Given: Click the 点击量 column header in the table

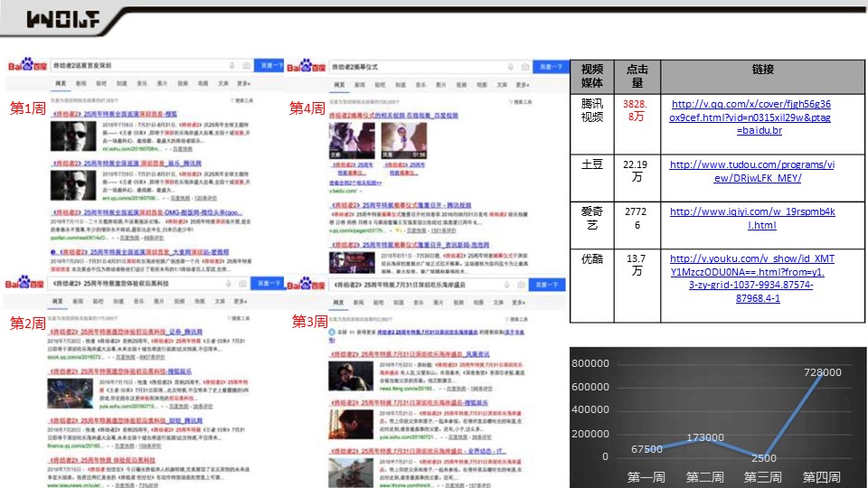Looking at the screenshot, I should click(x=637, y=76).
